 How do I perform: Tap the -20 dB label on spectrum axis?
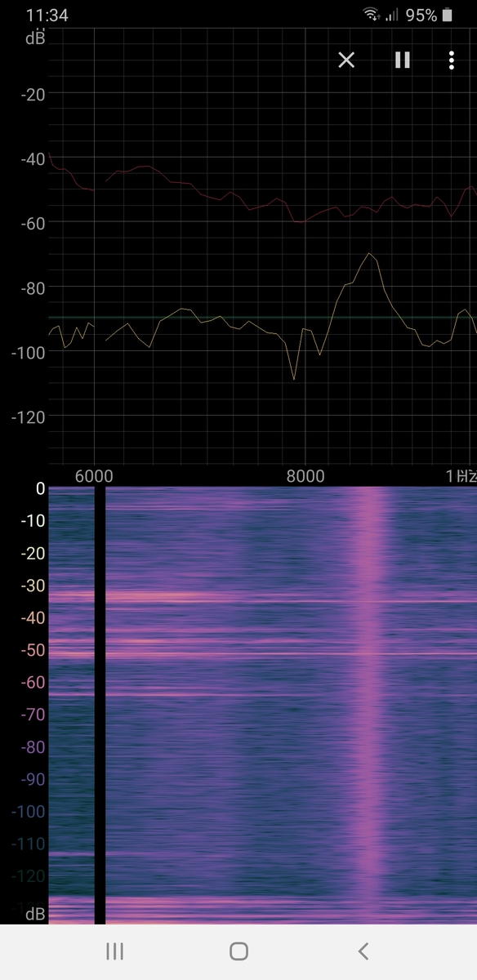(x=33, y=93)
